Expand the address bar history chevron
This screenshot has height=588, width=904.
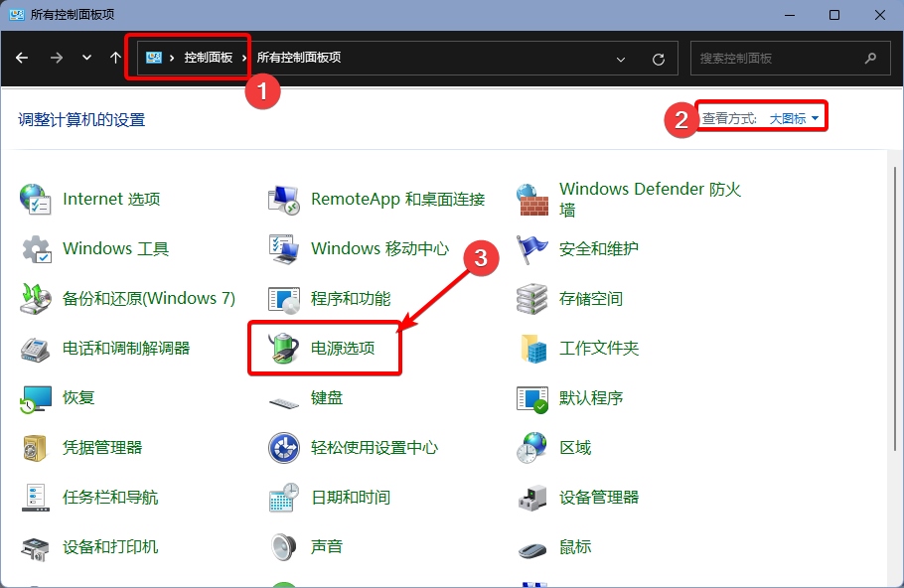(621, 59)
